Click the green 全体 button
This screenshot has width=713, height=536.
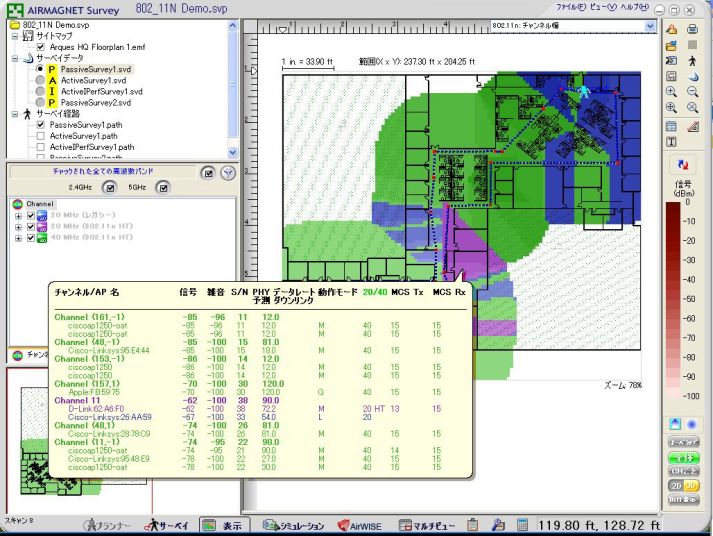(683, 457)
